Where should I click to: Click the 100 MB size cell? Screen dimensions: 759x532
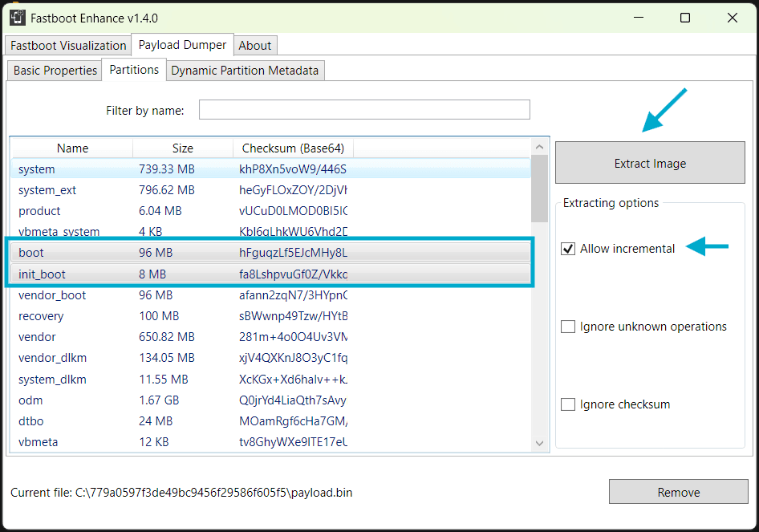coord(159,315)
